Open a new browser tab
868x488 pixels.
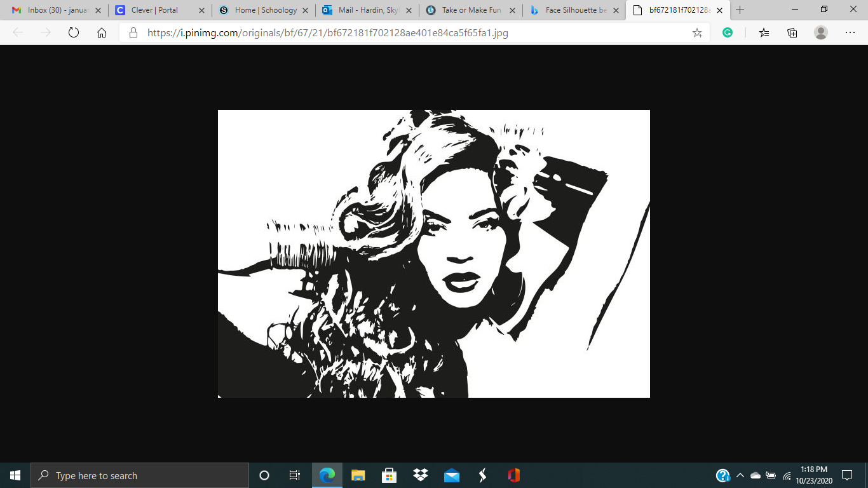[740, 10]
